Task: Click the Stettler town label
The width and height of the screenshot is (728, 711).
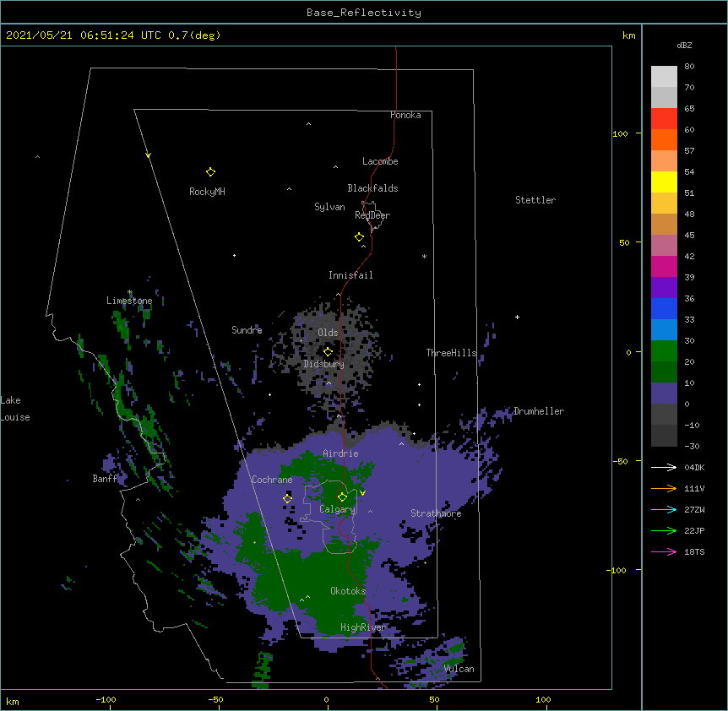Action: pyautogui.click(x=535, y=200)
